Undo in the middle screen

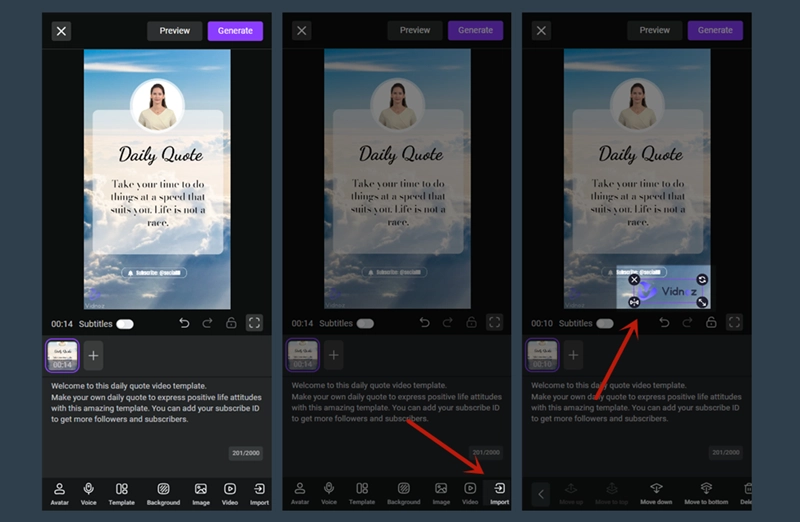(x=424, y=322)
